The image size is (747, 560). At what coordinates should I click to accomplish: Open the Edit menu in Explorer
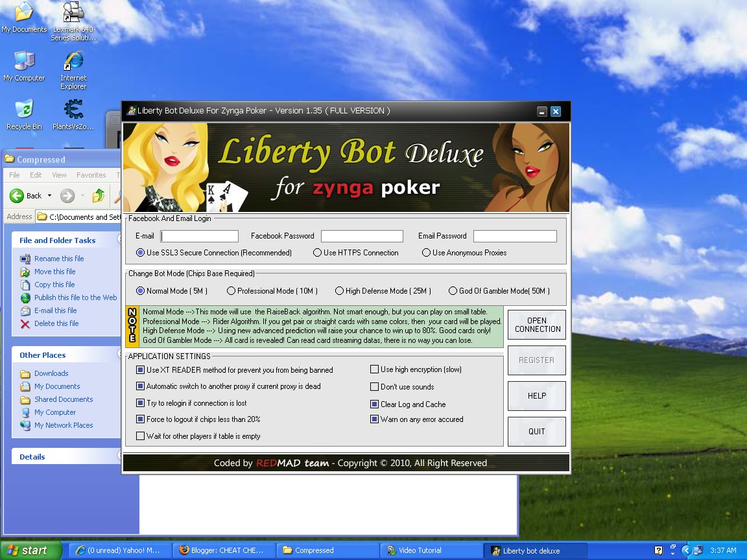[x=36, y=175]
